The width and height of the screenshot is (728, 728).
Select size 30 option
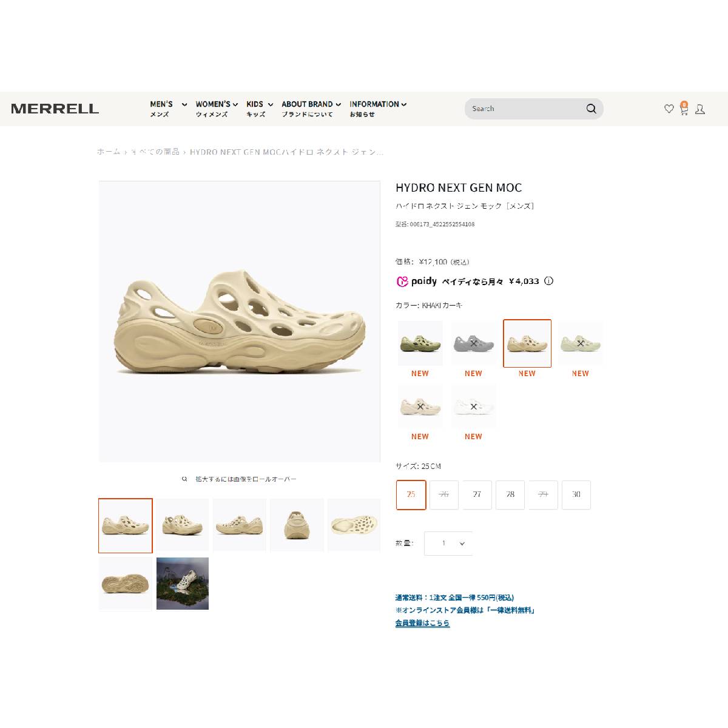click(576, 494)
